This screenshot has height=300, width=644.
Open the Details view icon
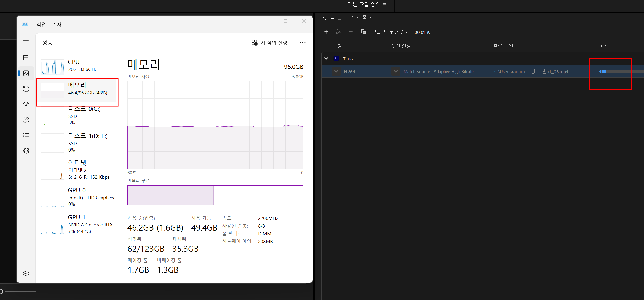click(26, 135)
